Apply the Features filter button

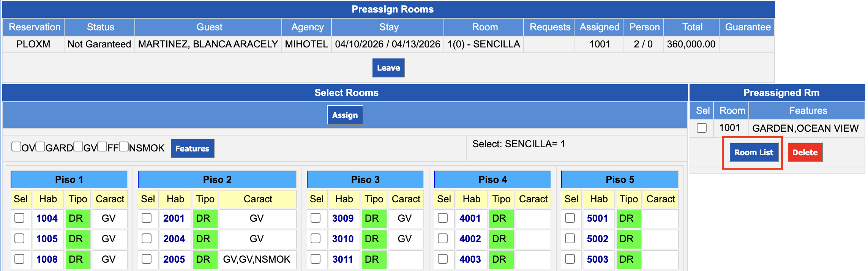[192, 148]
